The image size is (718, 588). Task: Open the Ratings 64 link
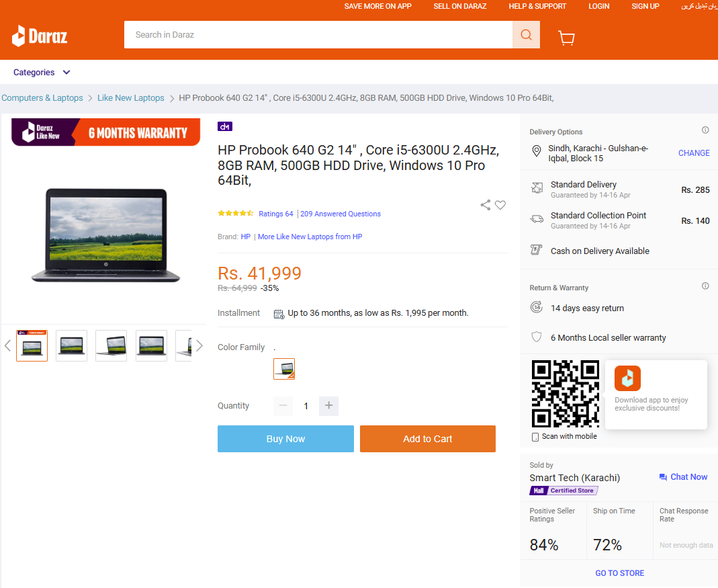(275, 214)
